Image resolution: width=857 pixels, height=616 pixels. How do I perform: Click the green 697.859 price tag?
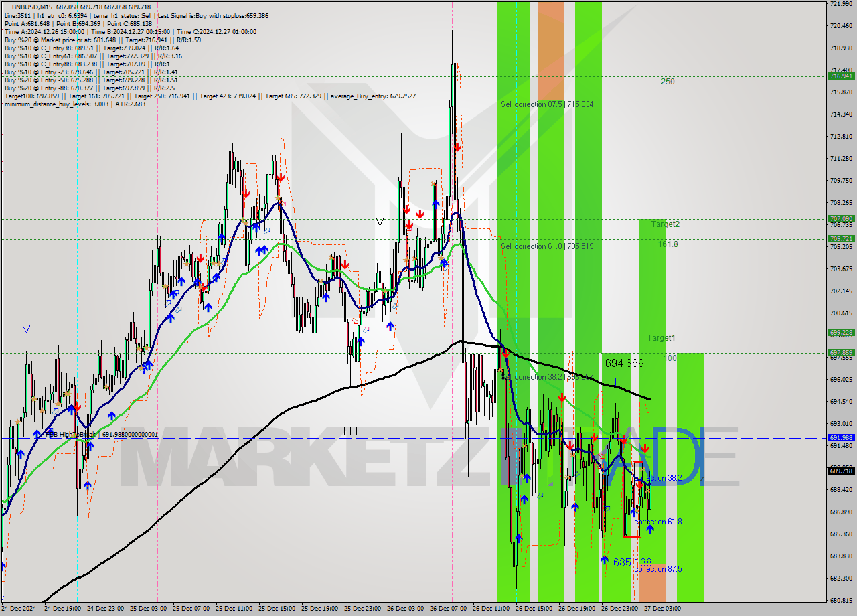click(842, 353)
